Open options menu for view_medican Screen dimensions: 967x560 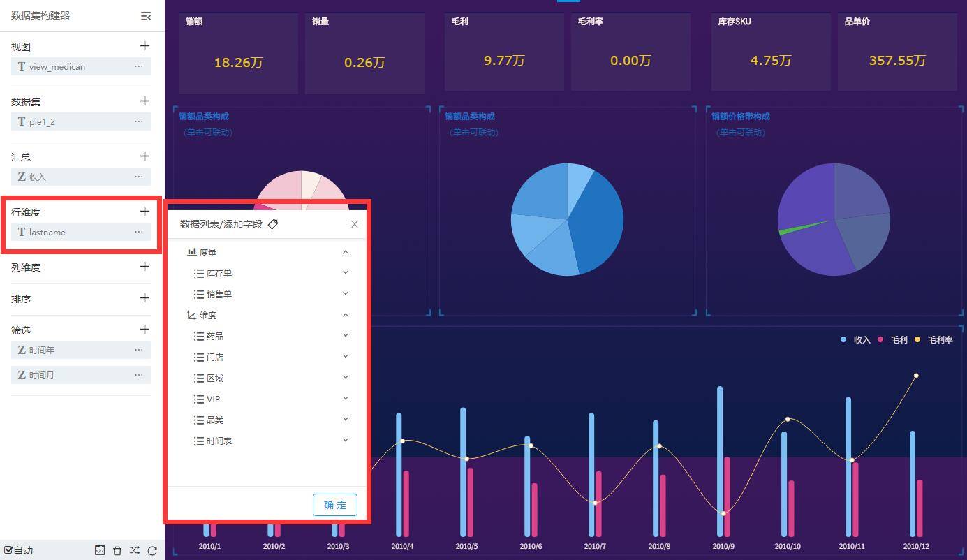pyautogui.click(x=139, y=66)
